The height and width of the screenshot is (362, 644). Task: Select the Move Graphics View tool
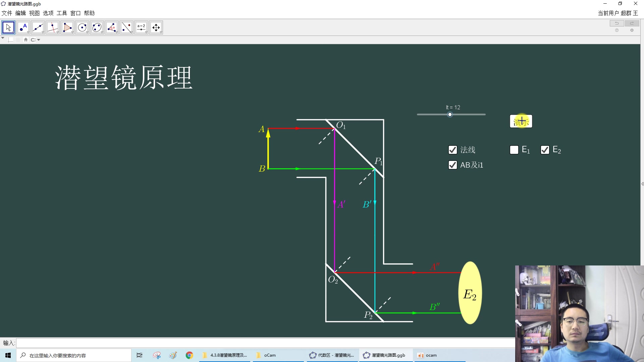[156, 27]
